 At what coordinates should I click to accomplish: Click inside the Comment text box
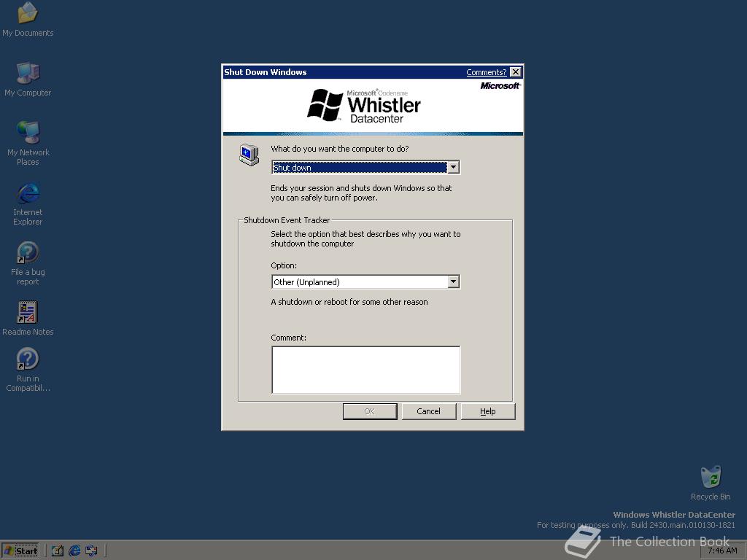[366, 370]
